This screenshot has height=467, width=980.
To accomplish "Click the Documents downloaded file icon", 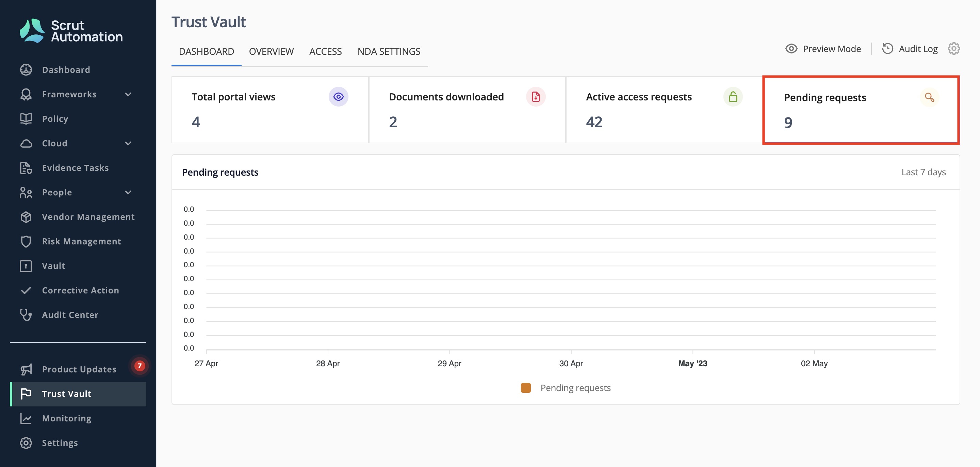I will 536,97.
